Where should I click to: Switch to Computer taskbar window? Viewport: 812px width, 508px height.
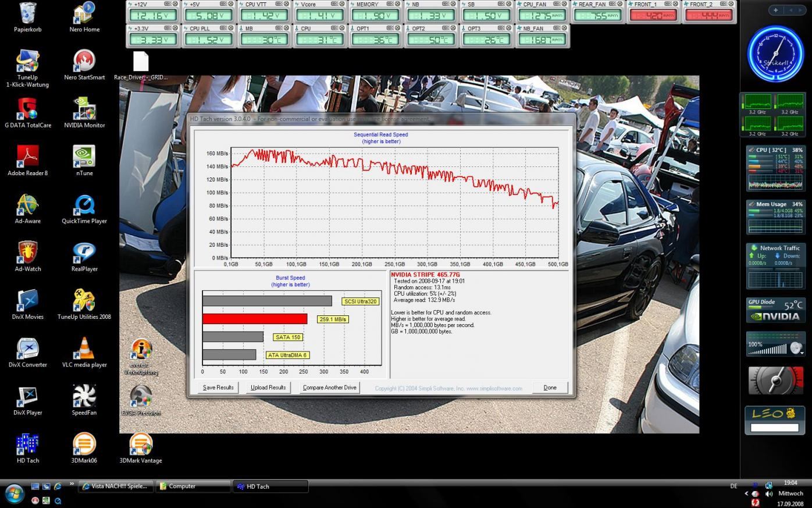pos(193,486)
